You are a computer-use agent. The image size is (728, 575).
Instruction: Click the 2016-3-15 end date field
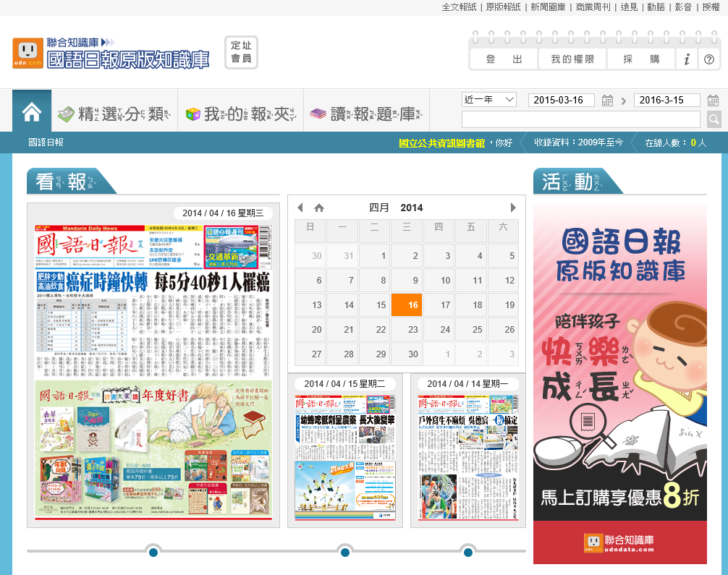(666, 100)
